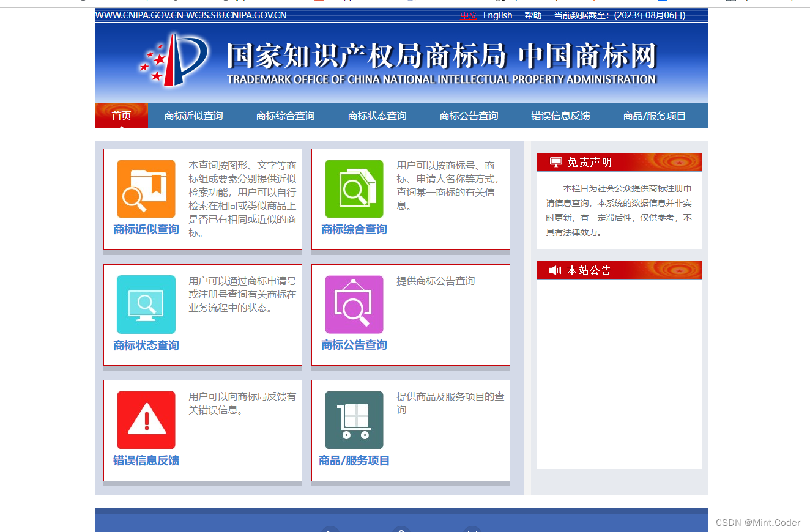Image resolution: width=810 pixels, height=532 pixels.
Task: Click the description starting 本查询按图形、文字等商标
Action: (x=242, y=199)
